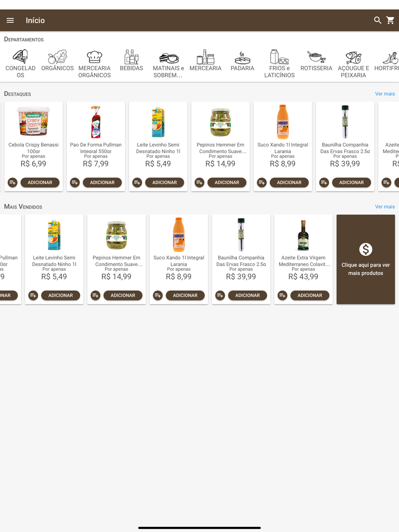Select the R$ 43,99 price text
Screen dimensions: 399x532
point(303,277)
